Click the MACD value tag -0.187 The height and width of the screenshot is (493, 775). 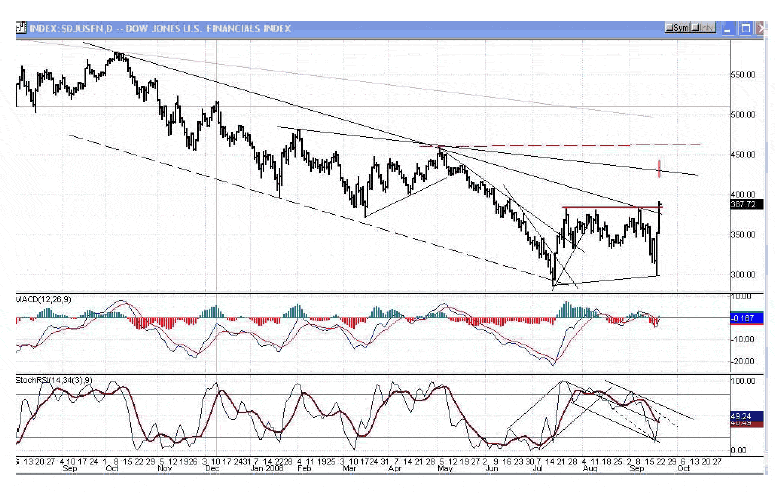pos(743,318)
